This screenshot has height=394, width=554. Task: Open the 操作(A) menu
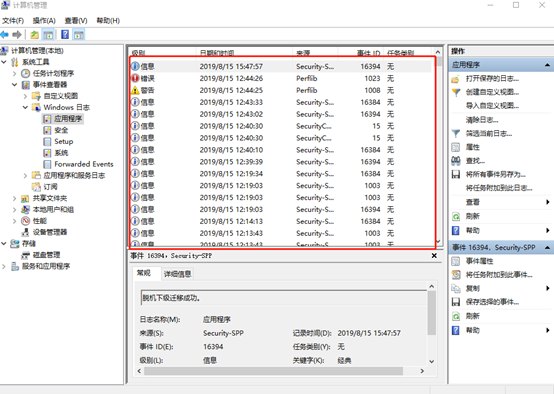click(44, 20)
